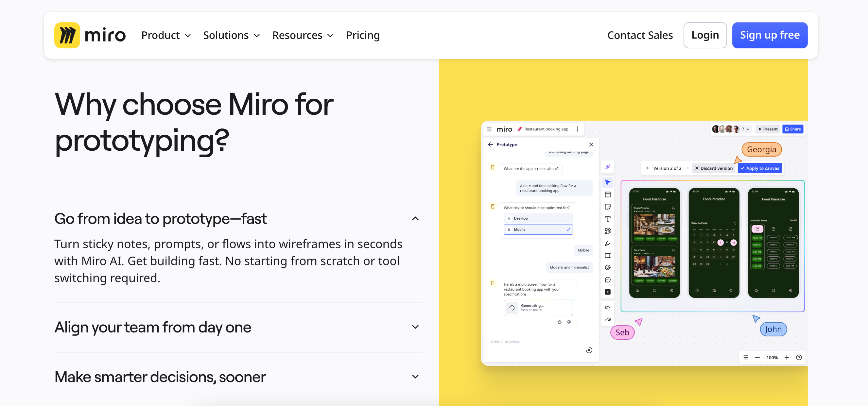The height and width of the screenshot is (406, 868).
Task: Click the zoom in plus control
Action: (x=787, y=358)
